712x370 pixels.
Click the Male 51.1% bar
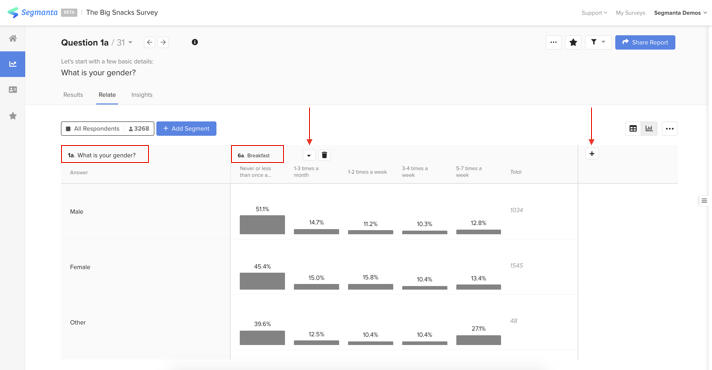262,225
